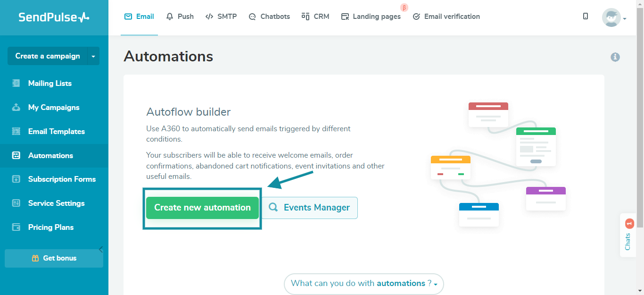
Task: Open the Mailing Lists sidebar item
Action: point(50,83)
